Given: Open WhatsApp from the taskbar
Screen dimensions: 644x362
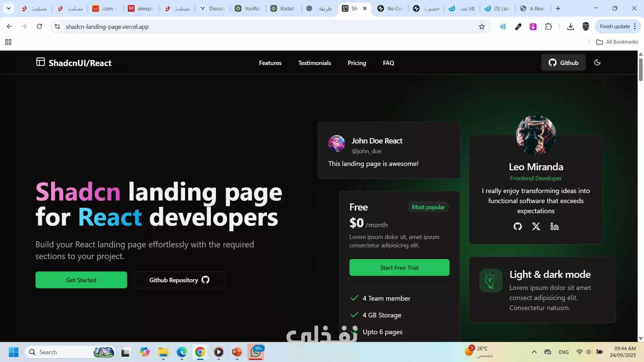Looking at the screenshot, I should click(x=256, y=352).
